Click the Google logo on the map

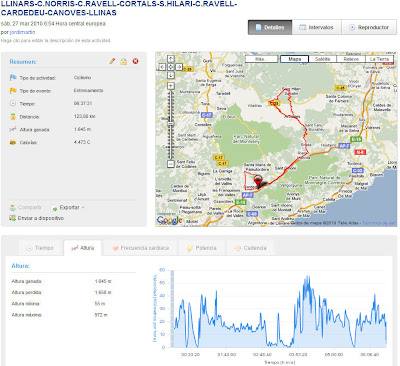click(169, 220)
